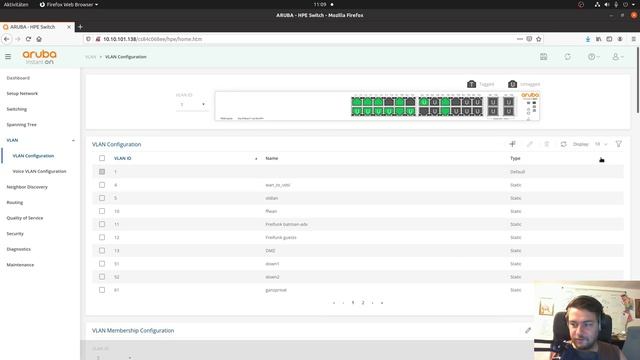Tick the checkbox for VLAN 52 down2

click(x=102, y=277)
